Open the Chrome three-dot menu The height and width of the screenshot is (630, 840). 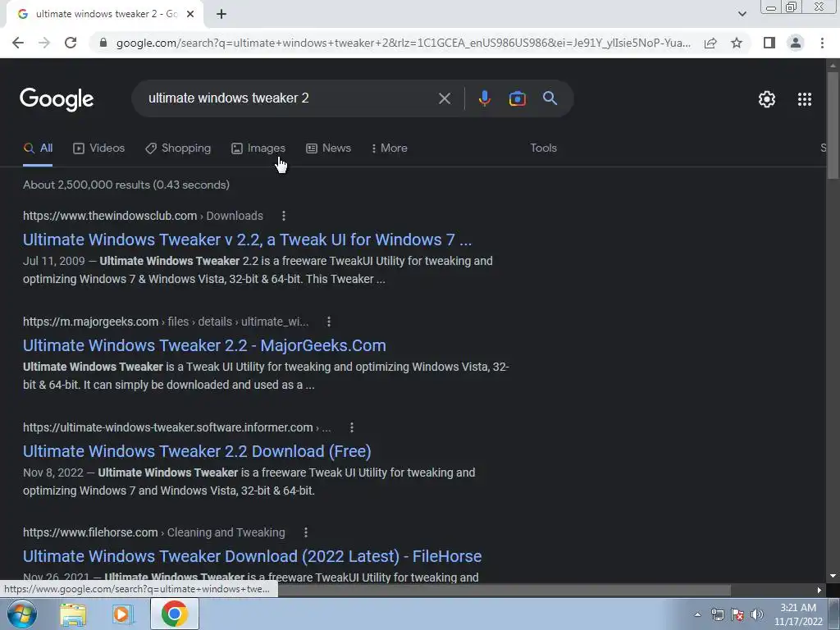(822, 43)
